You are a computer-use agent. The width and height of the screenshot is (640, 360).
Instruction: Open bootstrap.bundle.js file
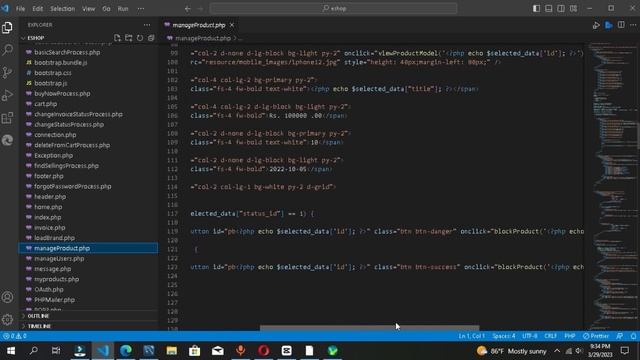[x=60, y=62]
